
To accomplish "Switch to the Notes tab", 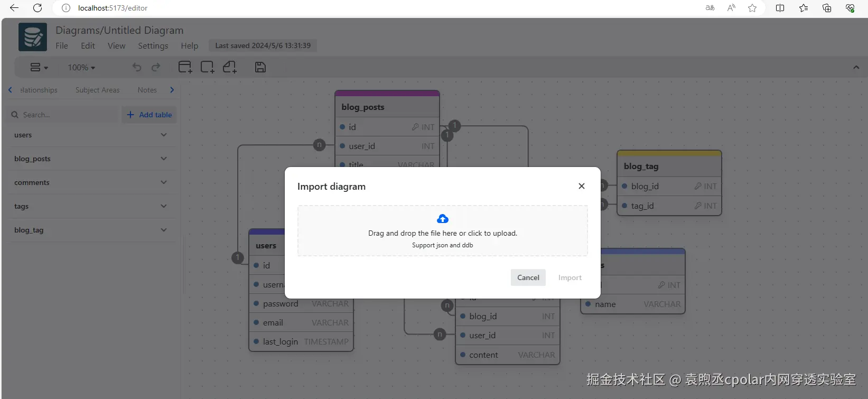I will [x=147, y=90].
